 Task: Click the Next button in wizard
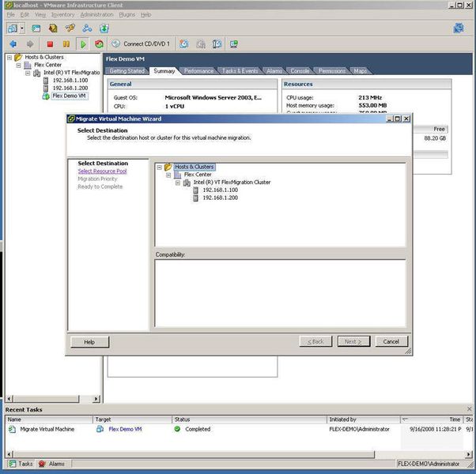(353, 341)
